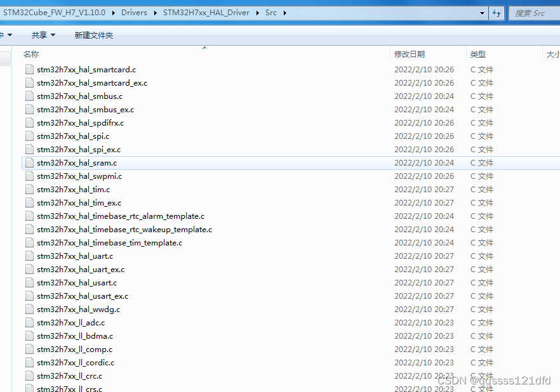The height and width of the screenshot is (392, 560).
Task: Click file icon of stm32h7xx_hal_sram.c
Action: point(30,162)
